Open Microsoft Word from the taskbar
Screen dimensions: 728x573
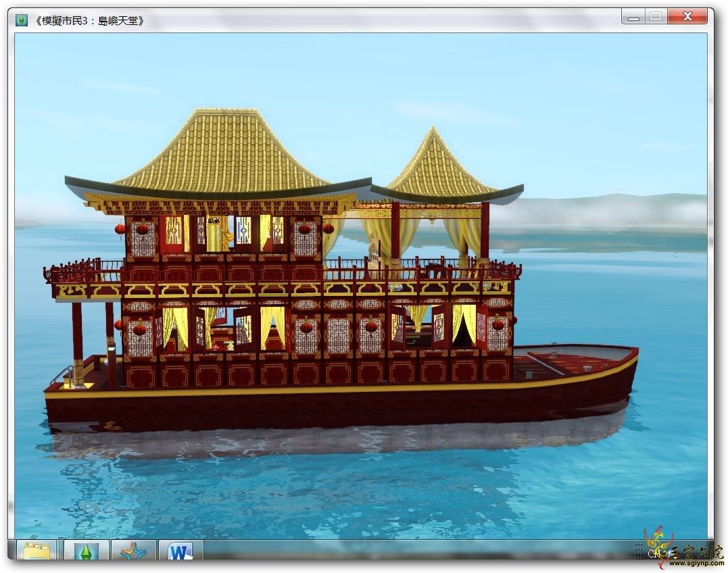[x=180, y=551]
